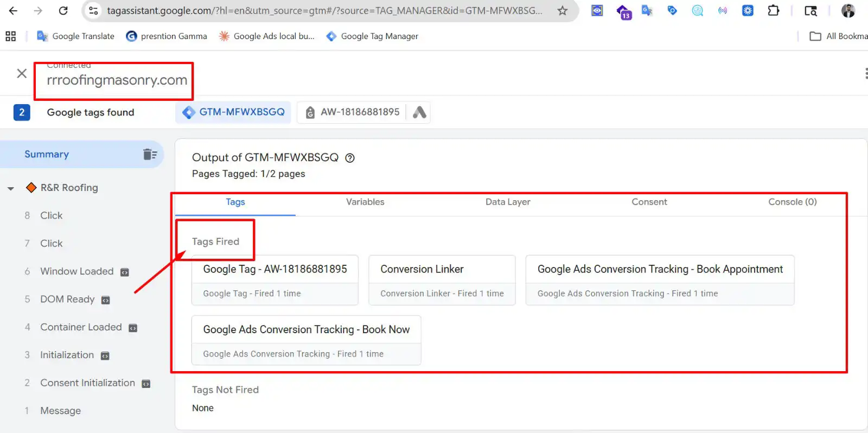
Task: Bookmark this page with the star icon
Action: pos(563,10)
